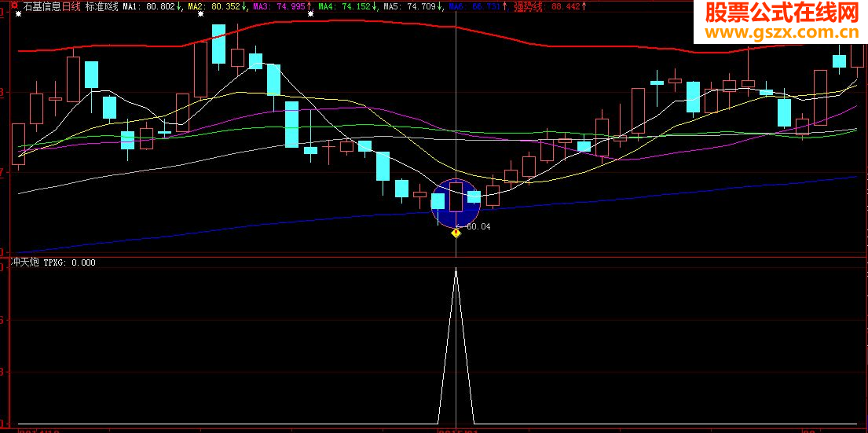Select the MA5: 74.709 readout

coord(409,6)
